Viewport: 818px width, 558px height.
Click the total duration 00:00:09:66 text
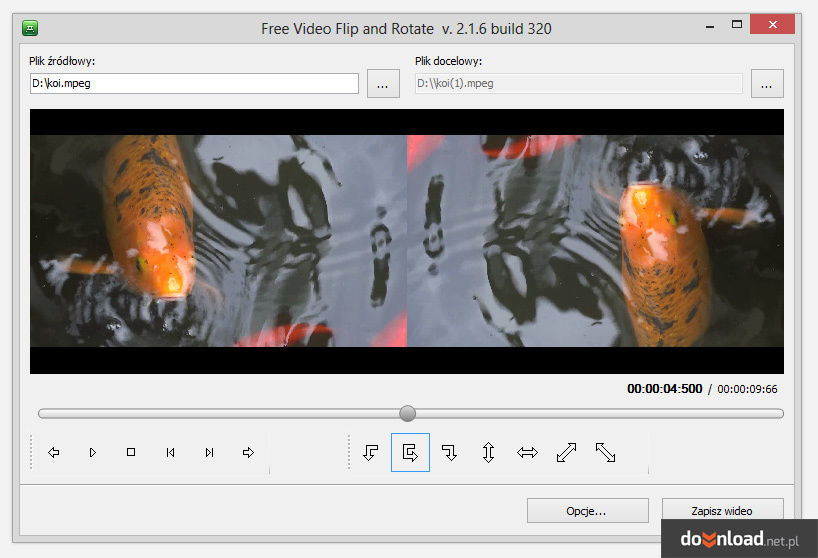tap(747, 389)
